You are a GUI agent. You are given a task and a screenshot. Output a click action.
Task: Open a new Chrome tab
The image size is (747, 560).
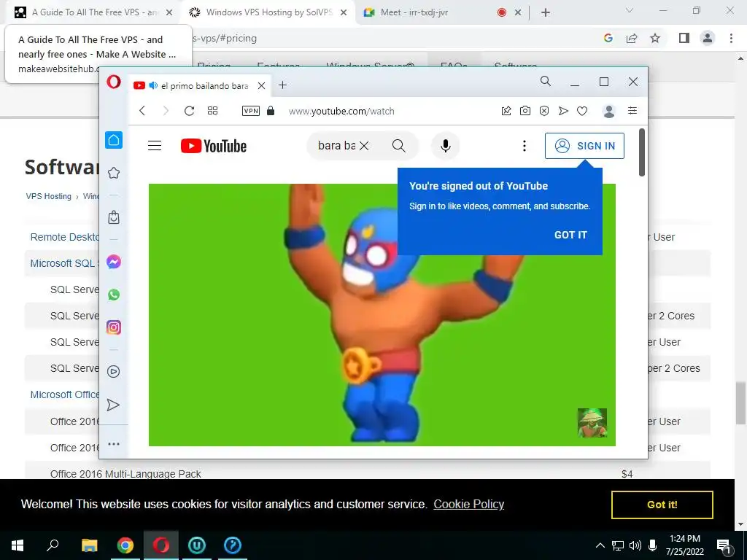click(546, 12)
